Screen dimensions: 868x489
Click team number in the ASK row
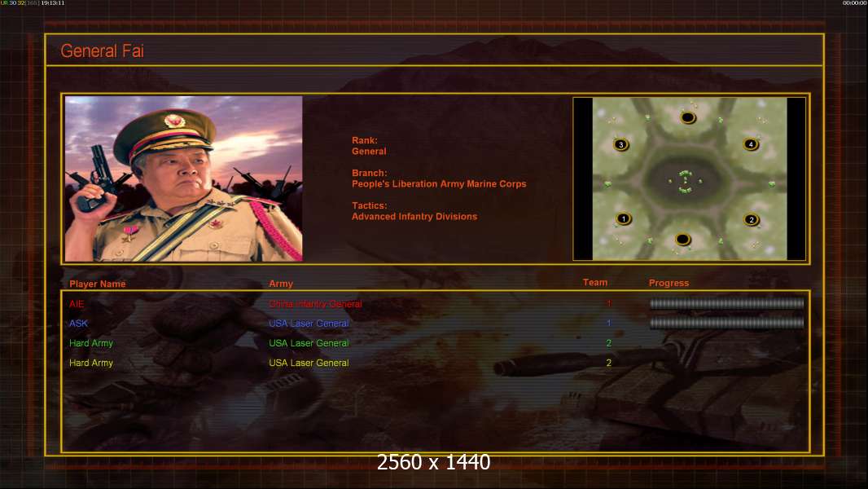(x=608, y=323)
